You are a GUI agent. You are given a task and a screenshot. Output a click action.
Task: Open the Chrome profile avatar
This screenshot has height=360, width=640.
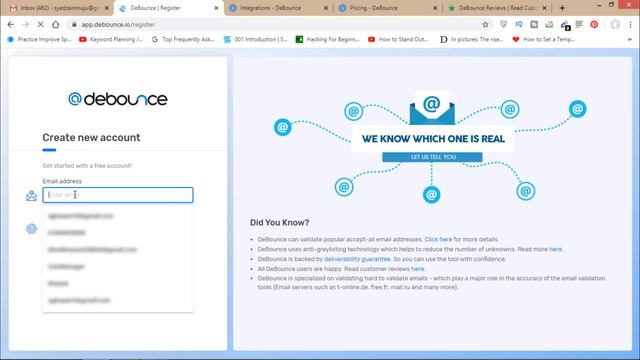615,24
